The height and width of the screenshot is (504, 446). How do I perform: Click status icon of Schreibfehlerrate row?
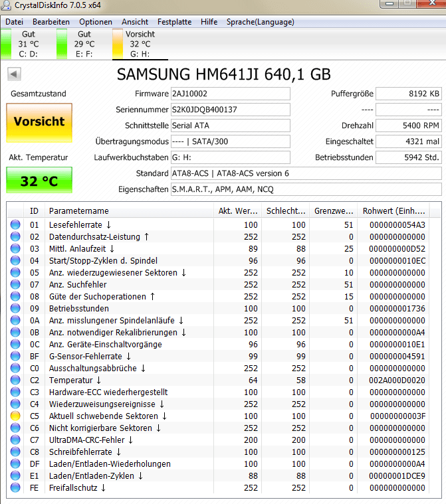15,452
